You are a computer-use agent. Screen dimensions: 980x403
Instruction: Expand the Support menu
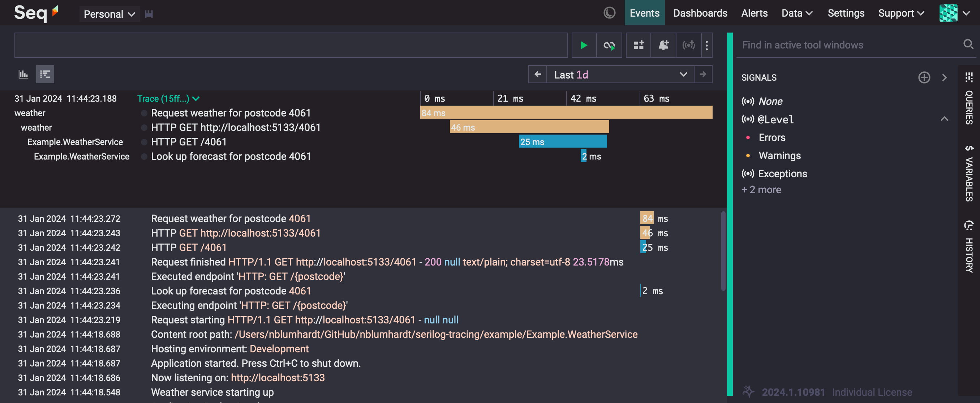pos(901,13)
